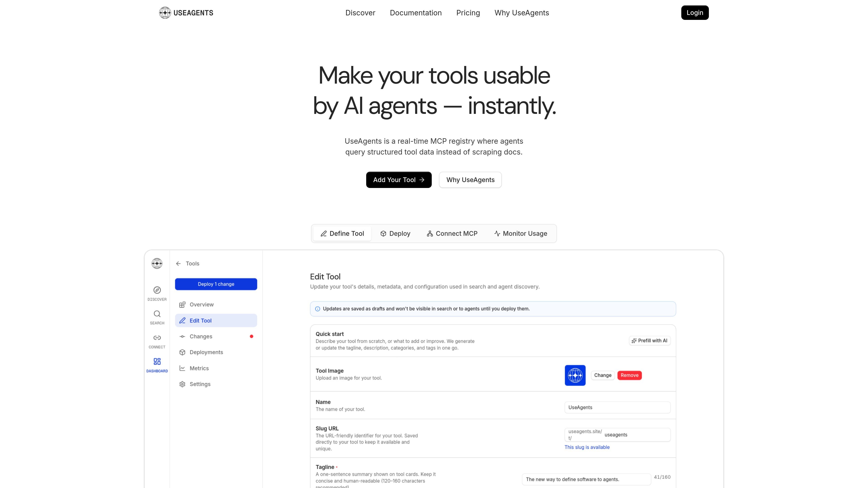The width and height of the screenshot is (868, 488).
Task: Click the Overview layout icon
Action: 182,305
